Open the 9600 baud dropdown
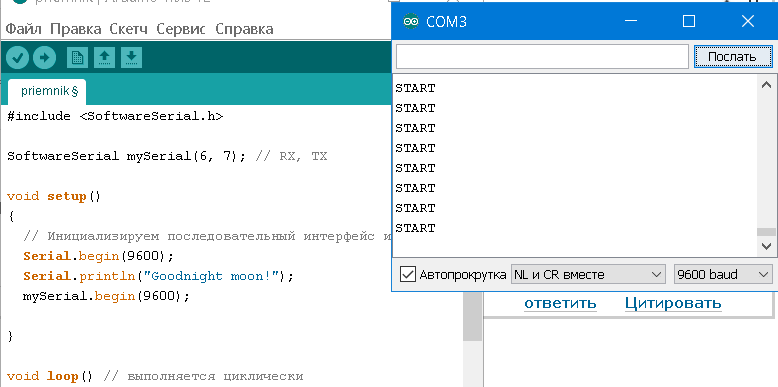 click(723, 274)
